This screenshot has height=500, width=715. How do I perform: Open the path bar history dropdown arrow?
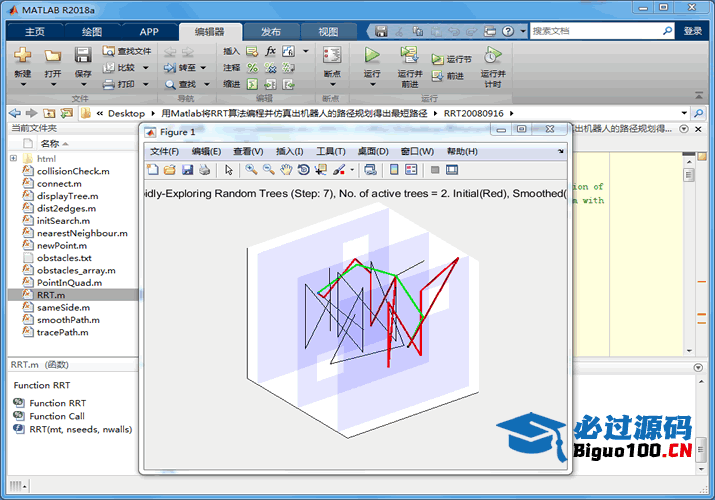pyautogui.click(x=684, y=113)
